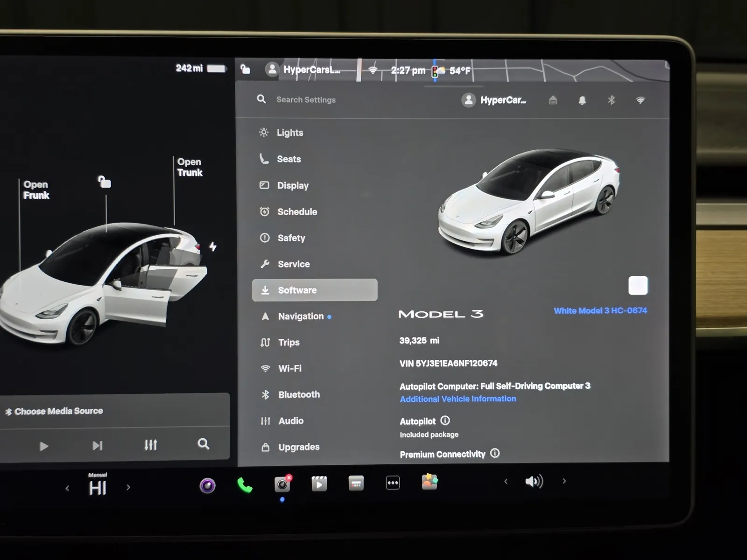Tap Open Frunk on the car diagram
The image size is (747, 560).
(36, 190)
